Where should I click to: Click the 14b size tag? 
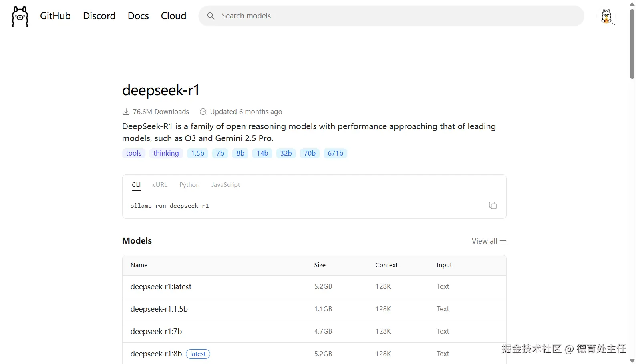[262, 153]
